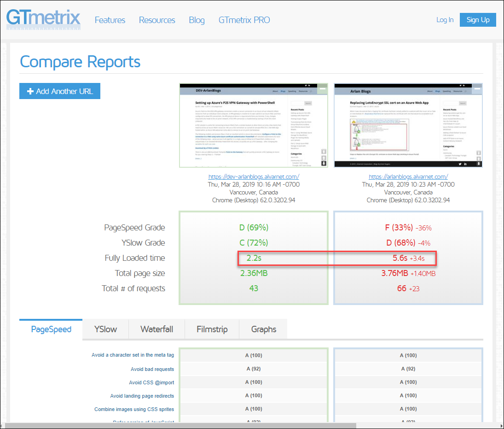The image size is (504, 429).
Task: Open 'Combine images using CSS sprites' rule
Action: 134,409
